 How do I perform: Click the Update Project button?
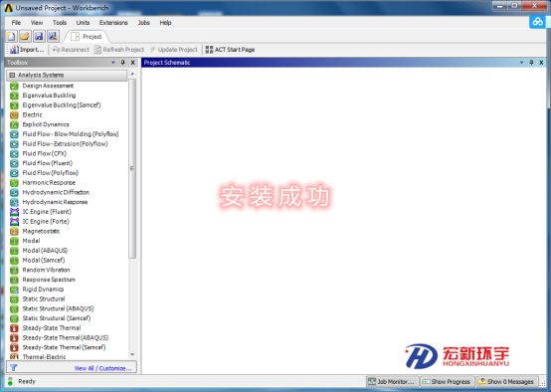pyautogui.click(x=174, y=50)
